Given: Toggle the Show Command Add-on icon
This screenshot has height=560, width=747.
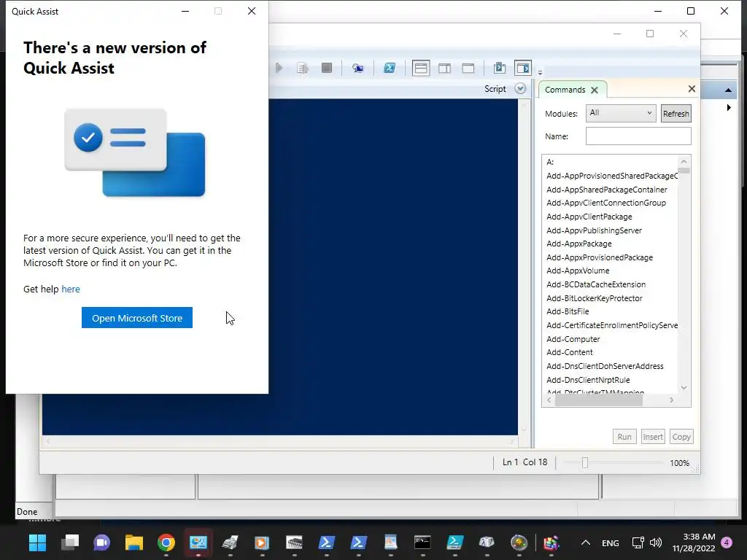Looking at the screenshot, I should coord(523,68).
